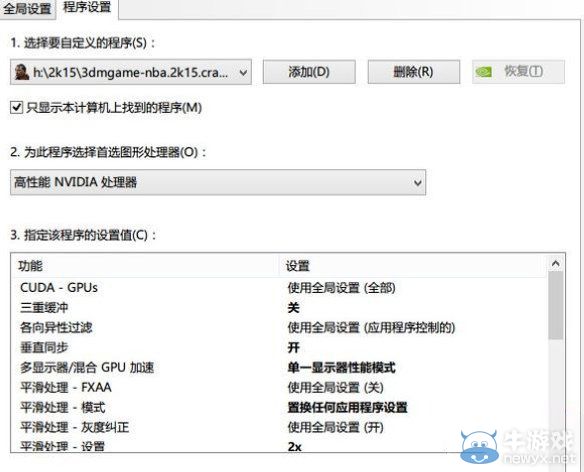Click 使用全局设置 (应用程序控制的) value
Image resolution: width=584 pixels, height=472 pixels.
coord(371,328)
